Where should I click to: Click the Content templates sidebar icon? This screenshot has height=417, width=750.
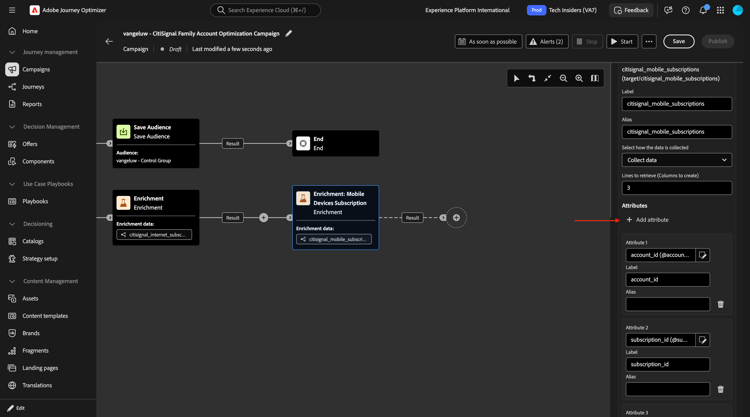coord(12,316)
